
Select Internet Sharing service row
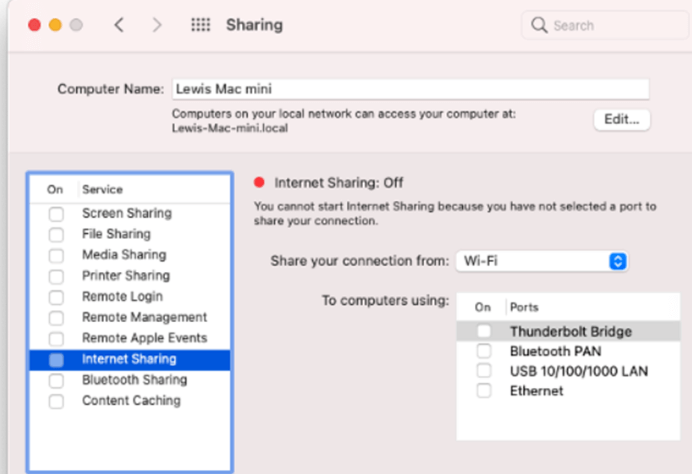[130, 359]
